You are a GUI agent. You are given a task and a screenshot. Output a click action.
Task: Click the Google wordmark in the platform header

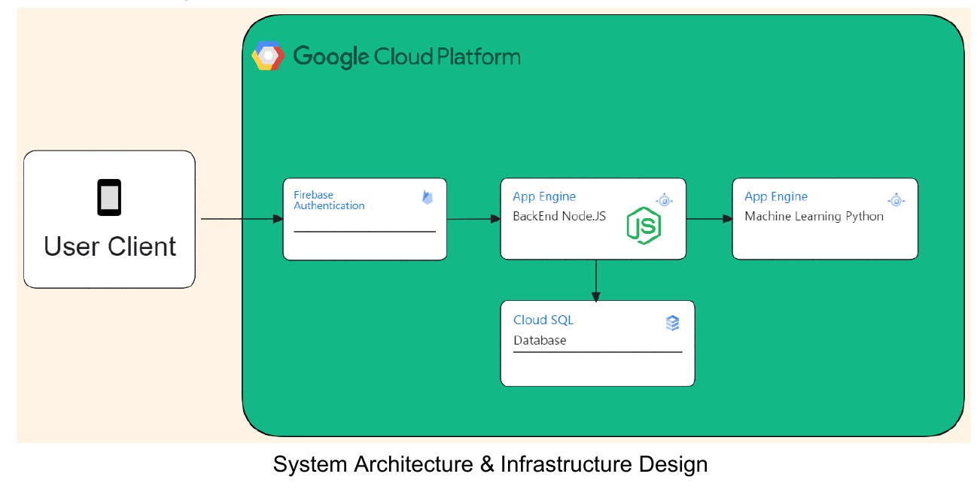point(330,56)
